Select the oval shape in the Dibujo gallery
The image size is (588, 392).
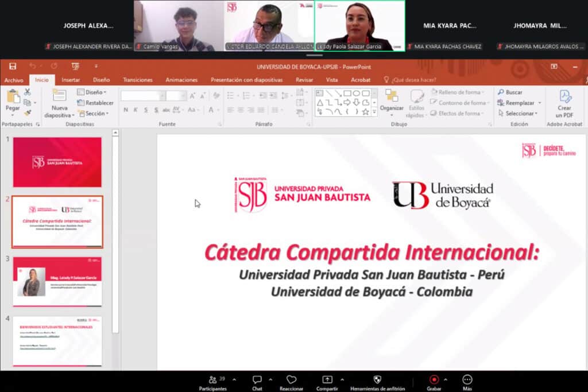pyautogui.click(x=357, y=93)
